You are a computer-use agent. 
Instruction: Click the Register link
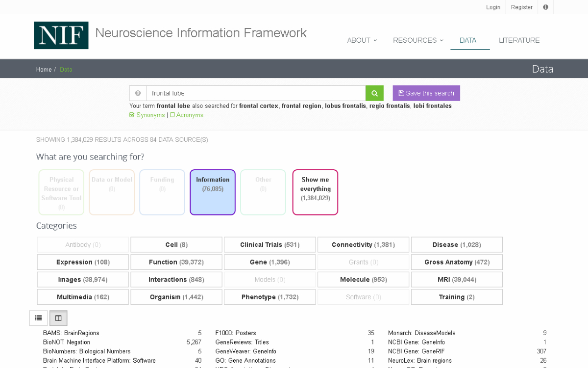point(521,7)
